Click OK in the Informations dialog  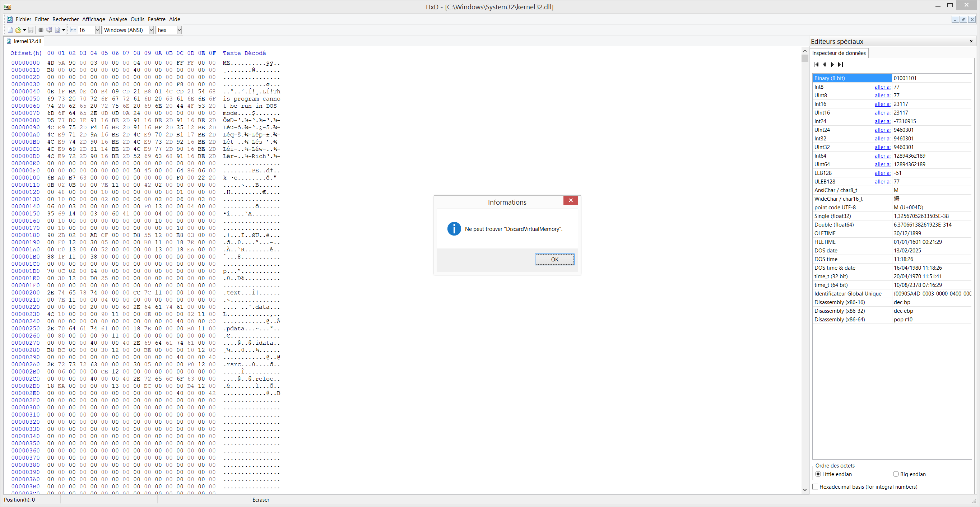pos(554,259)
